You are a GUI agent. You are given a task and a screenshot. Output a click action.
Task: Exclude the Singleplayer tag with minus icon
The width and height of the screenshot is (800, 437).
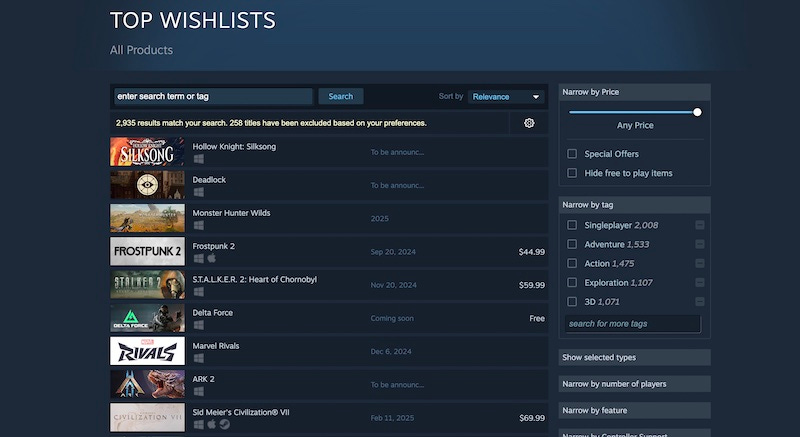coord(699,225)
